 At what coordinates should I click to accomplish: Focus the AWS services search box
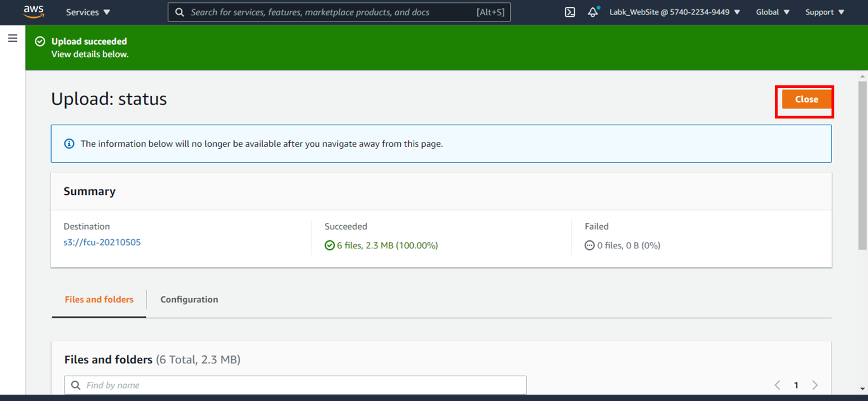339,12
